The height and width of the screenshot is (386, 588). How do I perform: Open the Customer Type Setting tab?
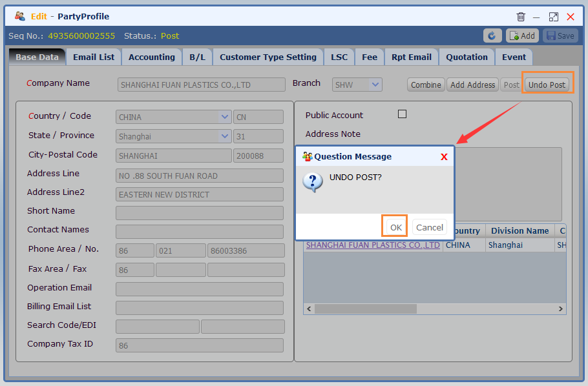(x=268, y=57)
